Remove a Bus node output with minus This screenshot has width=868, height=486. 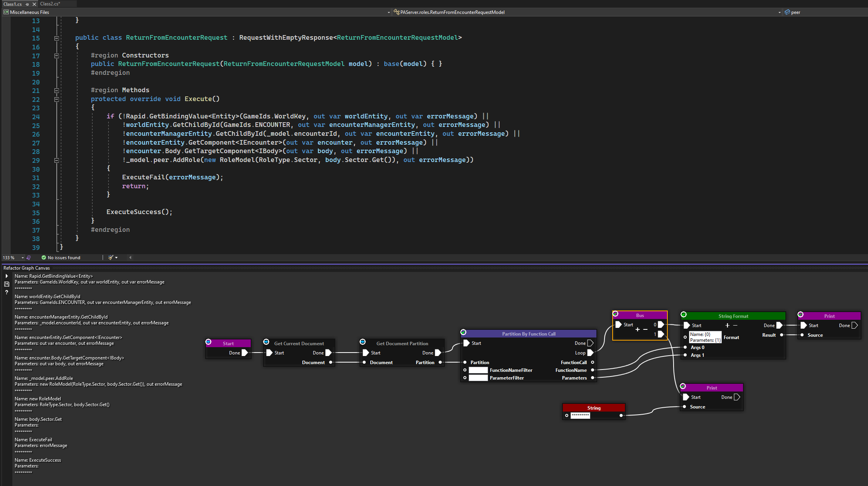[x=645, y=329]
